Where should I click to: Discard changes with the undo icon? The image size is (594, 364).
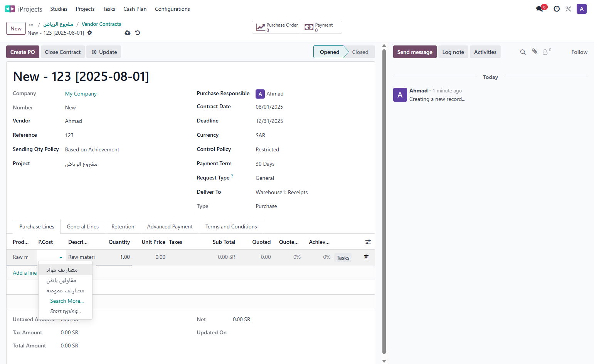click(138, 33)
